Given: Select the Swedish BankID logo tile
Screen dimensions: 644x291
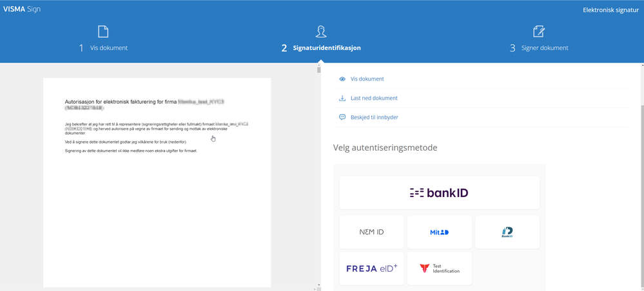Looking at the screenshot, I should 507,232.
